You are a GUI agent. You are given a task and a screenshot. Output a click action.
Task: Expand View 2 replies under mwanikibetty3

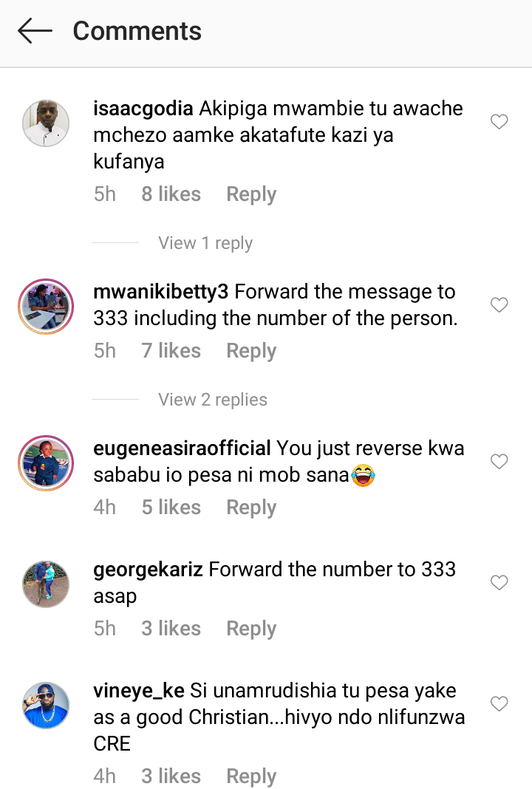pyautogui.click(x=212, y=400)
